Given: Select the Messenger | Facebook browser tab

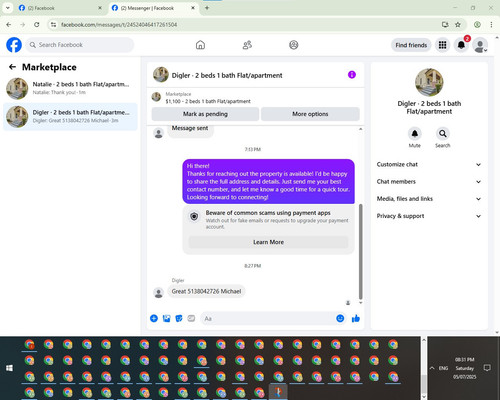Looking at the screenshot, I should (153, 8).
